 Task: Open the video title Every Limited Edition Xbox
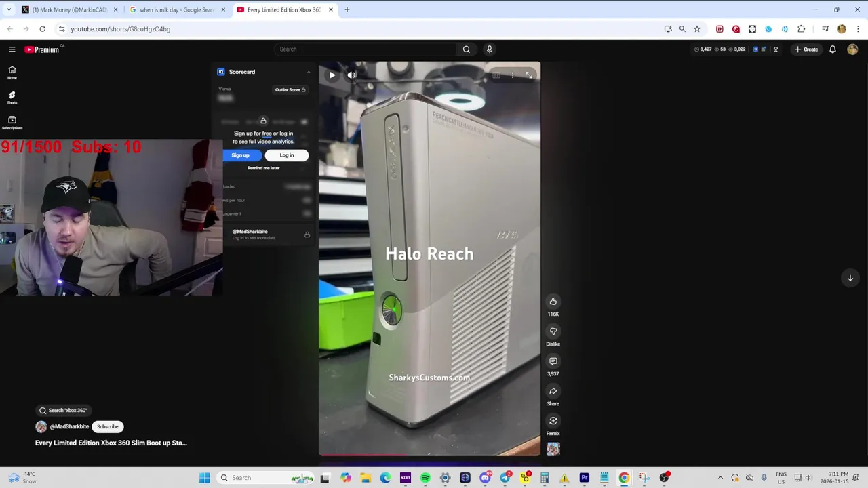[x=111, y=443]
